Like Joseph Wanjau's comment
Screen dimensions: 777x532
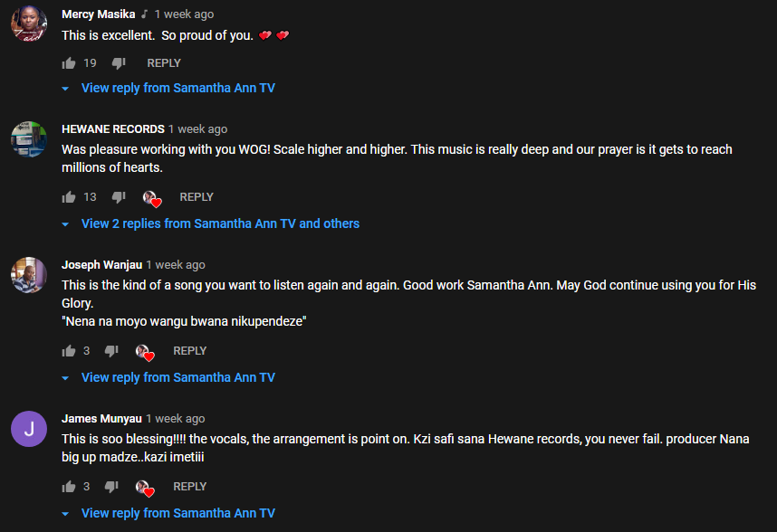coord(69,351)
